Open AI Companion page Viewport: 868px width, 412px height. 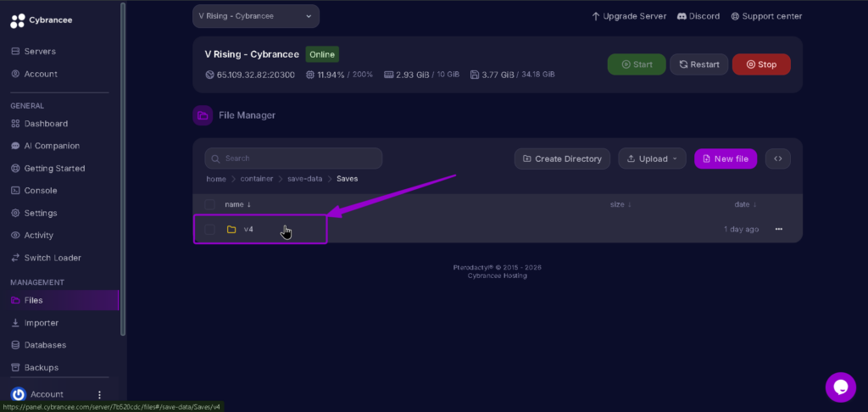(46, 146)
